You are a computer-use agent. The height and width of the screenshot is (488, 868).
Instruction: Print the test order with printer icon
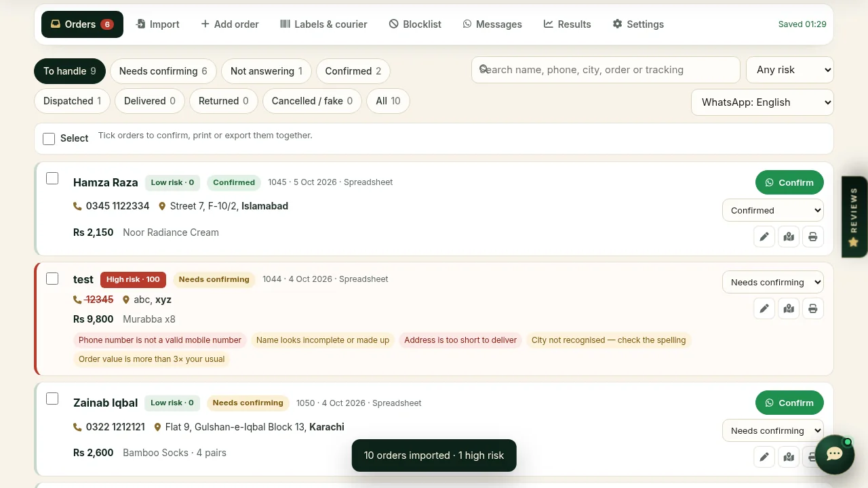click(x=812, y=308)
